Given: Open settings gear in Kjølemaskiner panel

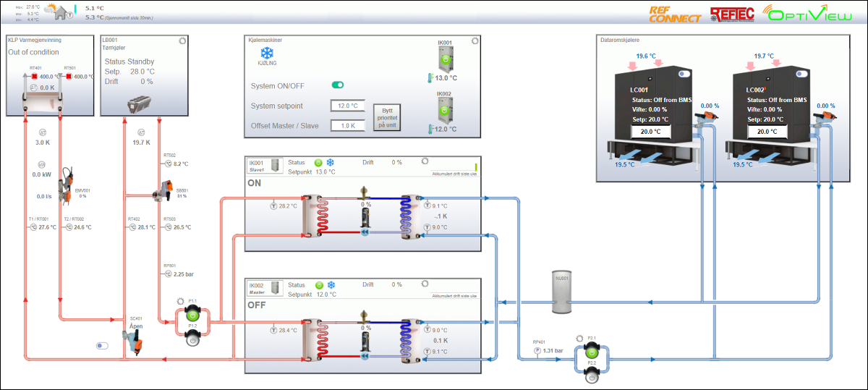Looking at the screenshot, I should click(x=475, y=41).
